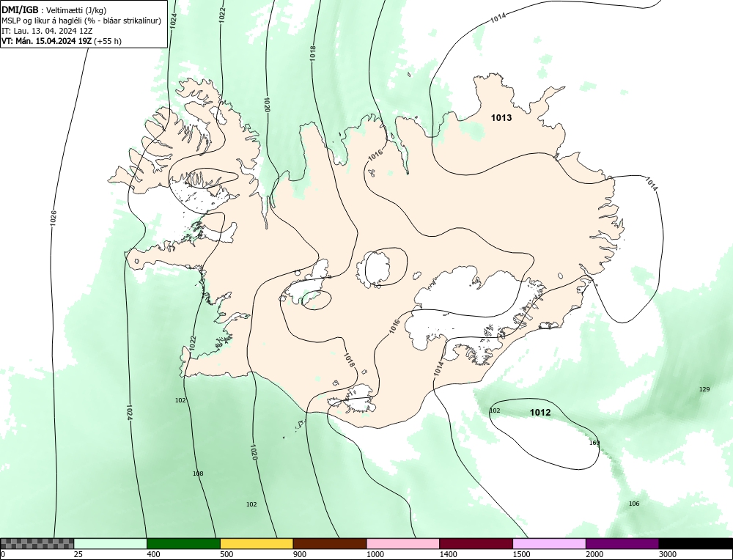733x560 pixels.
Task: Choose the lavender 1500–2000 legend swatch
Action: [x=549, y=543]
